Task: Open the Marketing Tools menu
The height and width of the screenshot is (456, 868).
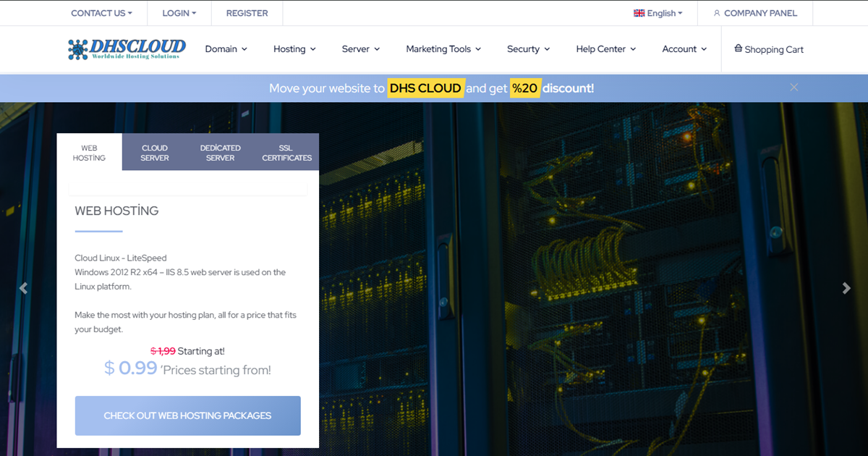Action: pyautogui.click(x=443, y=49)
